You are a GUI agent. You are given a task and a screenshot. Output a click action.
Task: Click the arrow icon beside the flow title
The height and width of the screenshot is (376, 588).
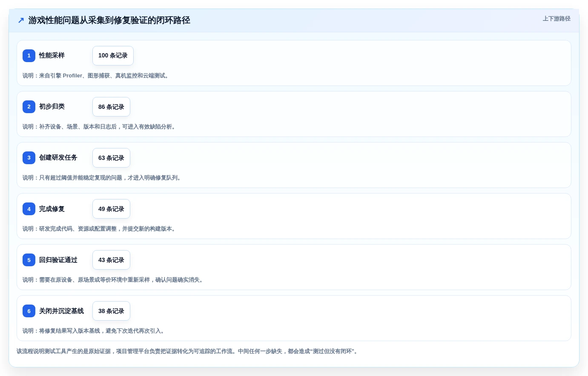(x=21, y=20)
